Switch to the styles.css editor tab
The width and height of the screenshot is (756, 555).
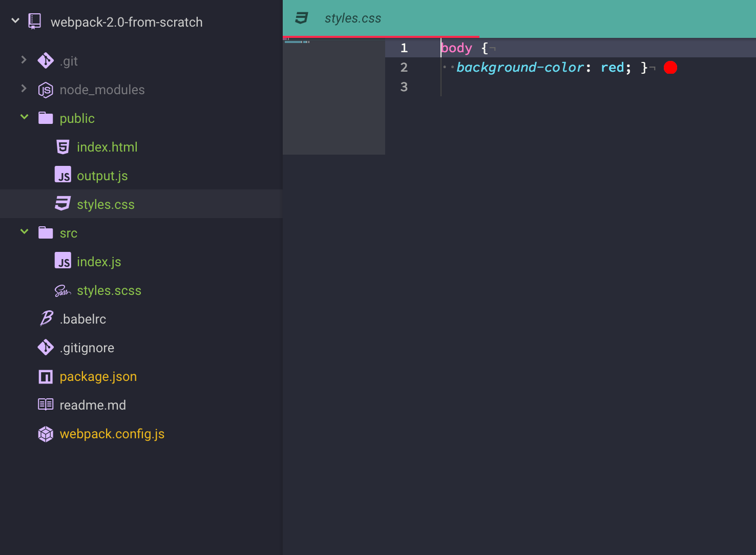click(x=353, y=18)
